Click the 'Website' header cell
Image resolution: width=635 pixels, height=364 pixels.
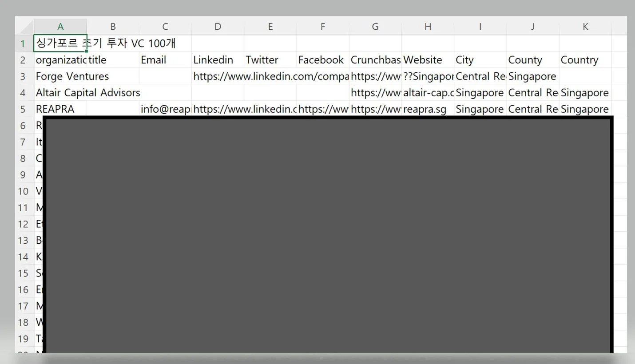click(x=428, y=59)
